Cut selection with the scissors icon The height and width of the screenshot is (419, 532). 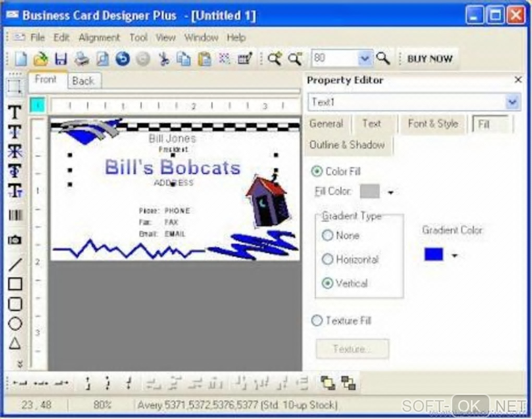(164, 59)
